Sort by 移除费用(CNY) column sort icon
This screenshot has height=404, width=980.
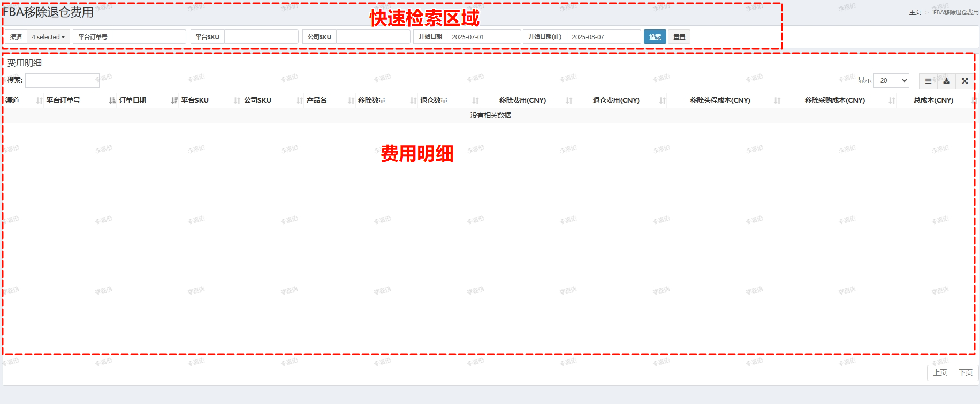point(569,101)
